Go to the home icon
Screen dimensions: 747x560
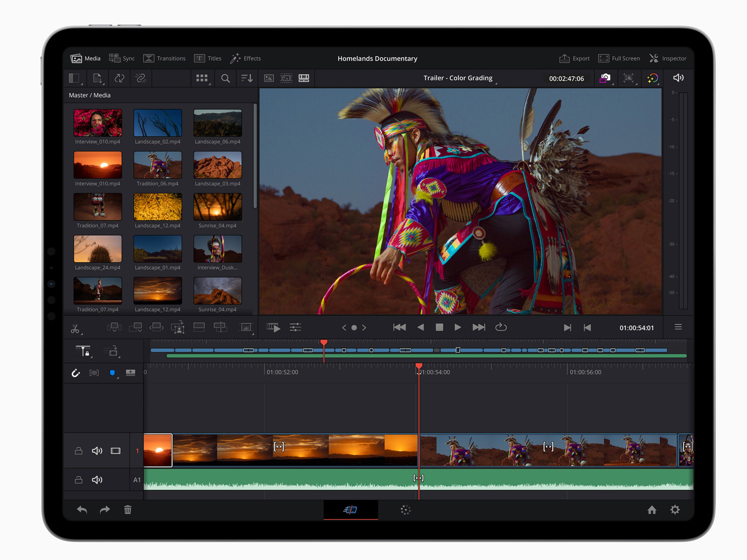click(x=652, y=510)
